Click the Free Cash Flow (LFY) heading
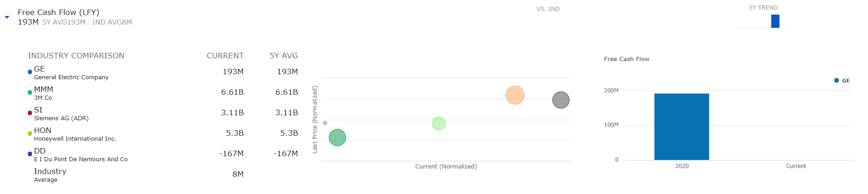 (58, 12)
